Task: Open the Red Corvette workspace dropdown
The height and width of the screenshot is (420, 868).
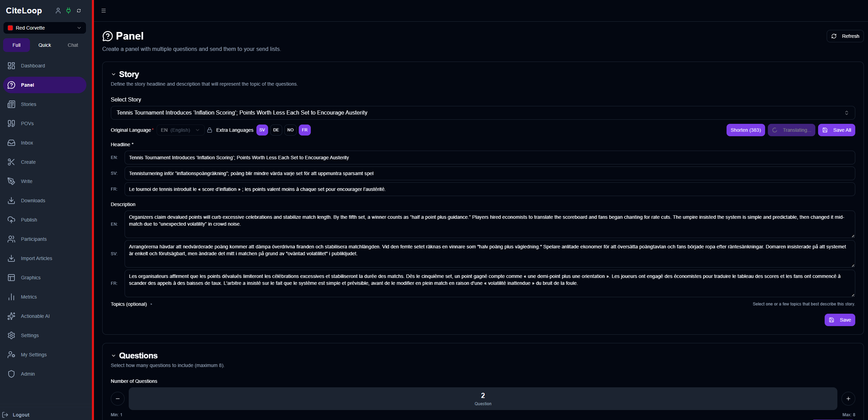Action: (x=45, y=28)
